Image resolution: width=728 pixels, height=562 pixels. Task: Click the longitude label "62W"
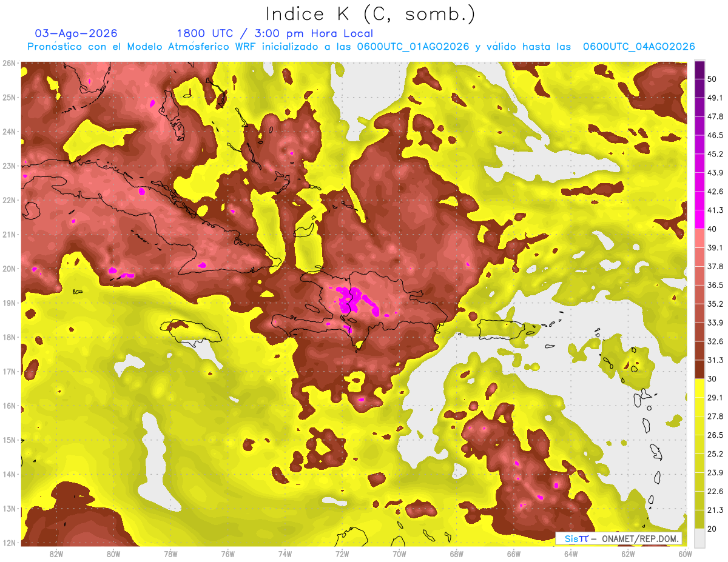[628, 554]
